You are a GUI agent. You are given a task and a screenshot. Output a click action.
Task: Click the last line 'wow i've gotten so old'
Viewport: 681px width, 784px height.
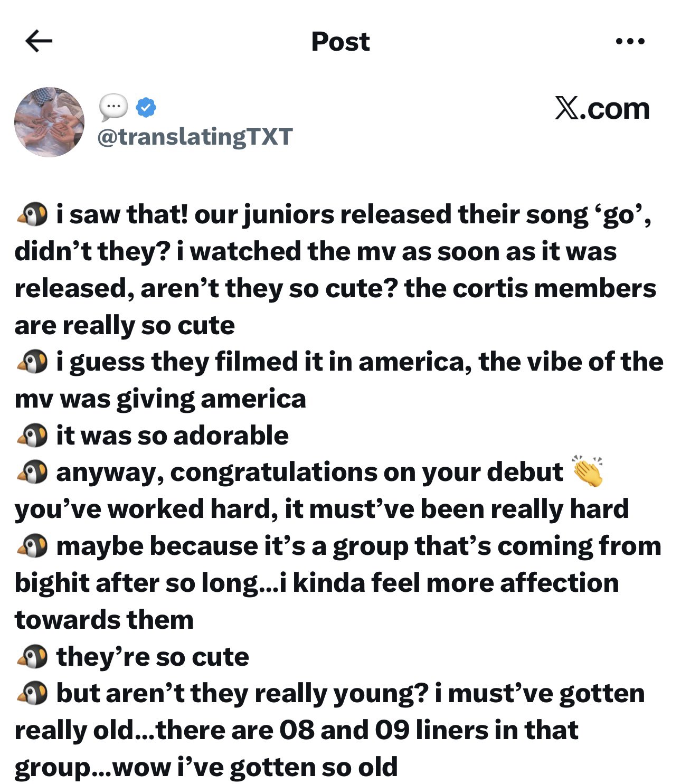pos(255,767)
